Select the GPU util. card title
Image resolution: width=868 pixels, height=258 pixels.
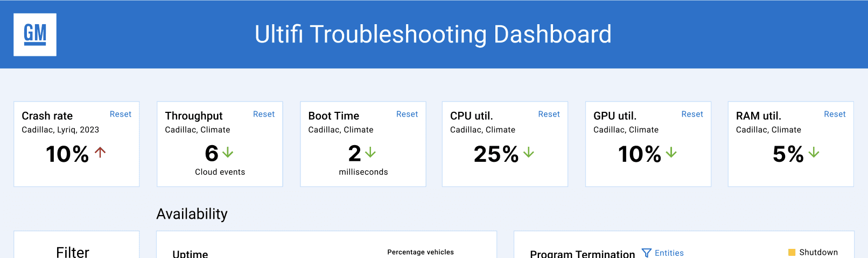point(615,116)
